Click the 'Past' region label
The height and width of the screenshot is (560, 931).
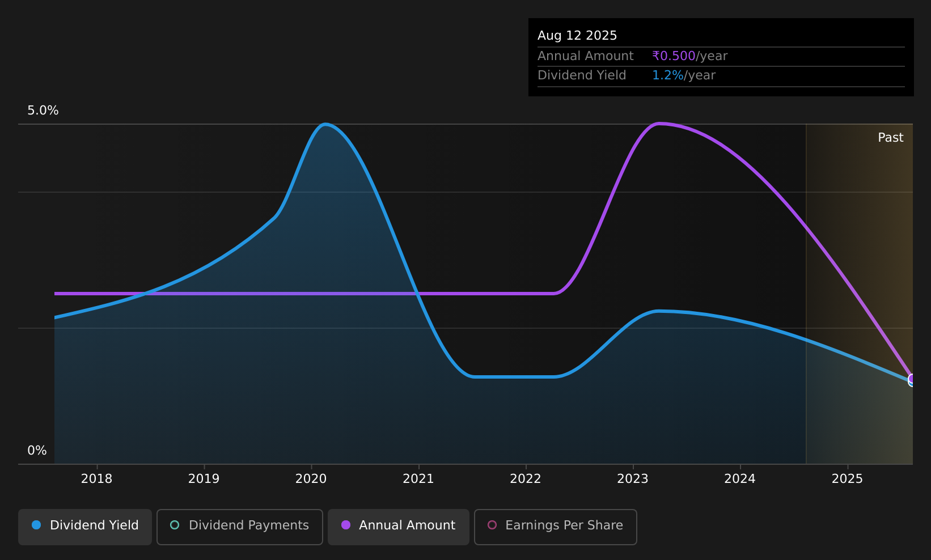click(x=890, y=138)
